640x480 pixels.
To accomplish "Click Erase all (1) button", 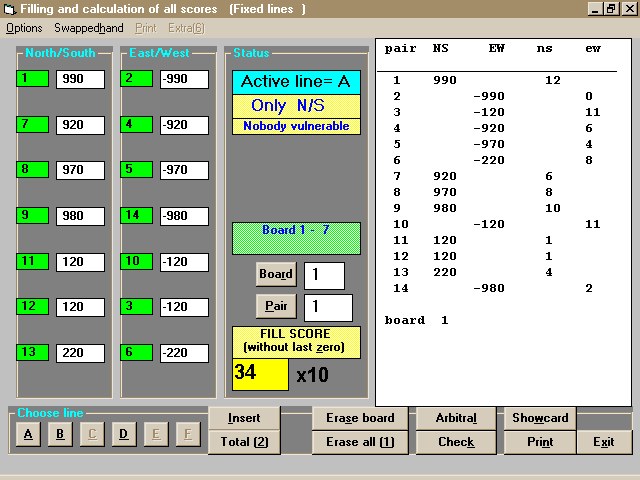I will click(360, 442).
